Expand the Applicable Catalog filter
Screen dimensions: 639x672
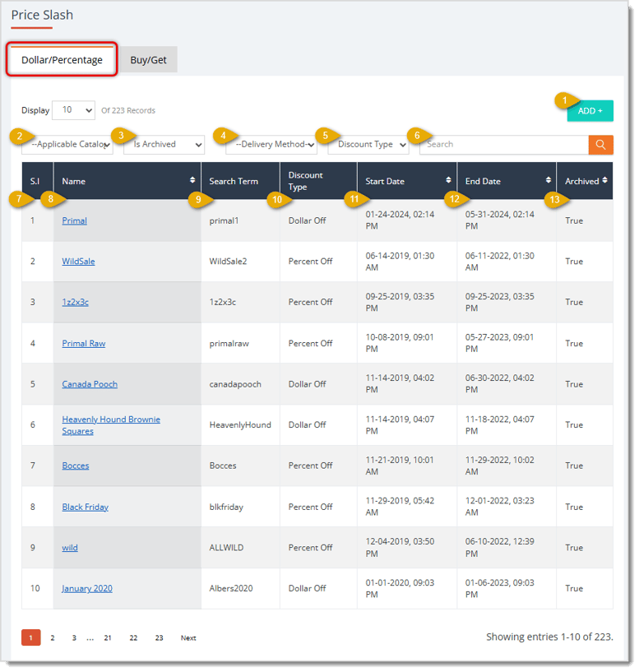67,145
